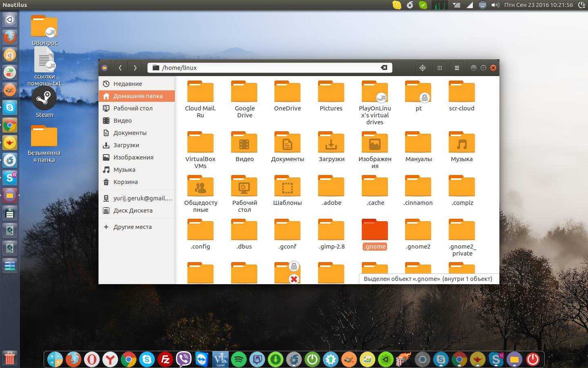
Task: Select Недавние in the sidebar
Action: (x=127, y=84)
